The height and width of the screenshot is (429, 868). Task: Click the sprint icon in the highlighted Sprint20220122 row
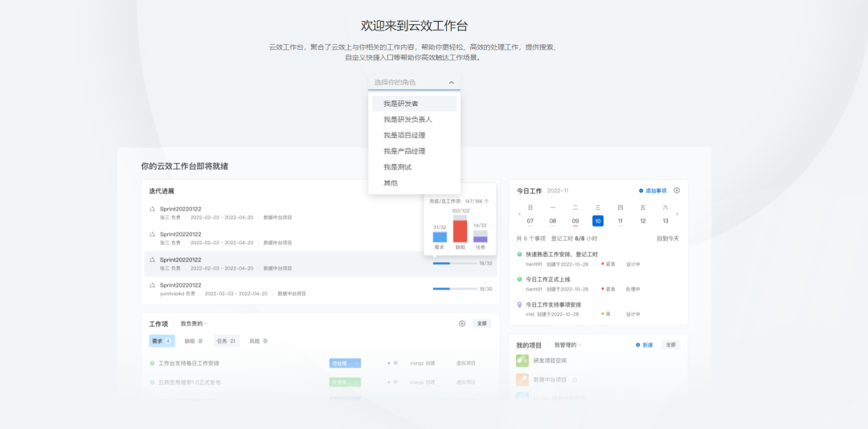[x=152, y=259]
